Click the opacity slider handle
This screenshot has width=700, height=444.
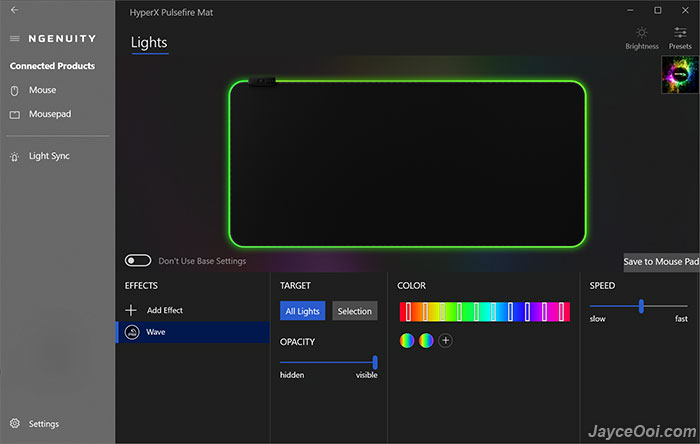375,362
